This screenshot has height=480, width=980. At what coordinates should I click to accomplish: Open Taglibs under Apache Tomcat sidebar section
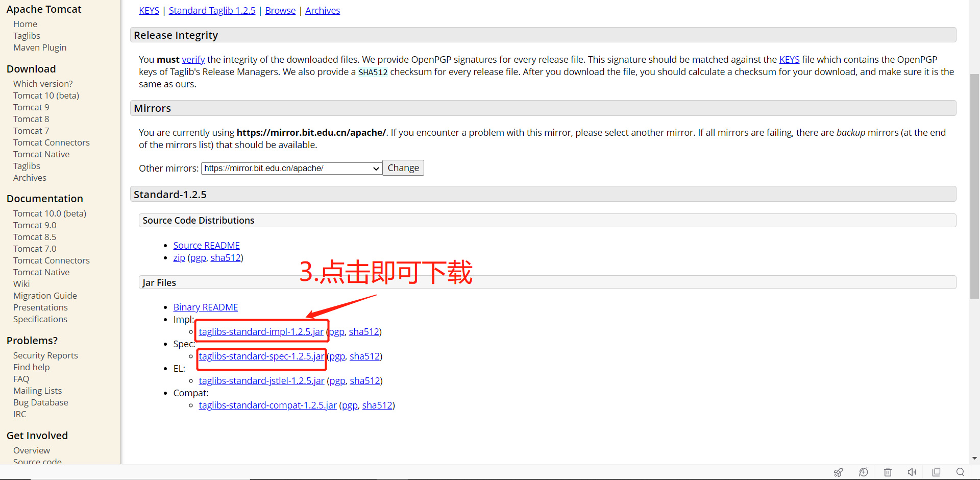tap(27, 36)
